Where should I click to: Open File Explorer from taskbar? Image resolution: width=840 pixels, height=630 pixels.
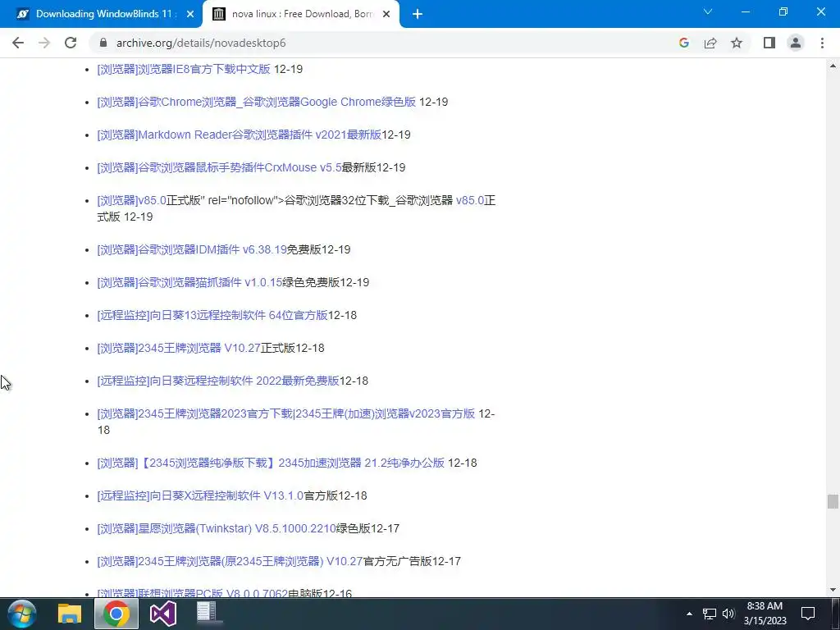[70, 614]
